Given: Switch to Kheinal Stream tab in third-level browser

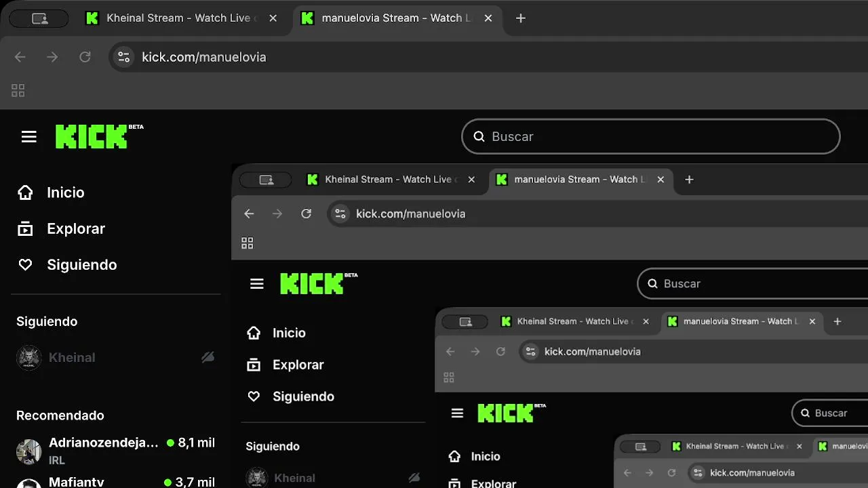Looking at the screenshot, I should [x=576, y=321].
